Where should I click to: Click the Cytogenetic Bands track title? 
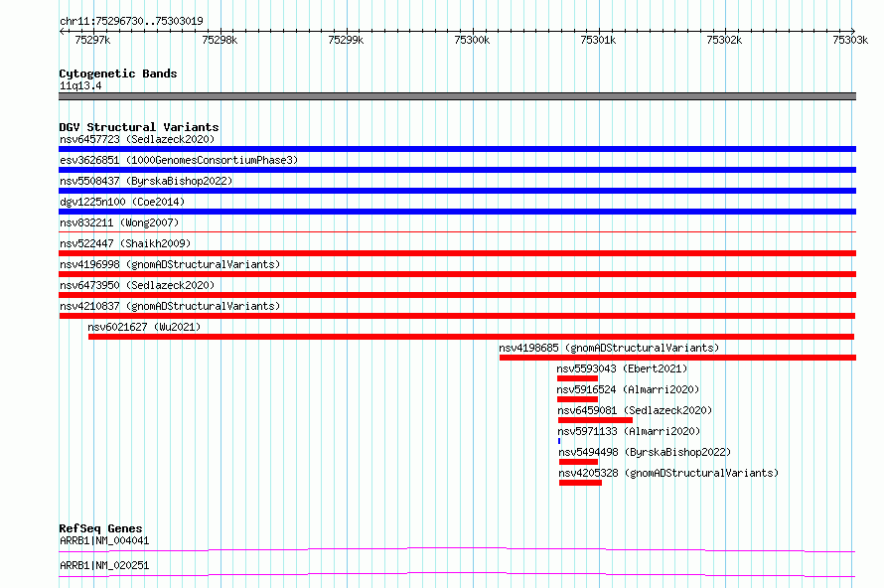tap(118, 73)
